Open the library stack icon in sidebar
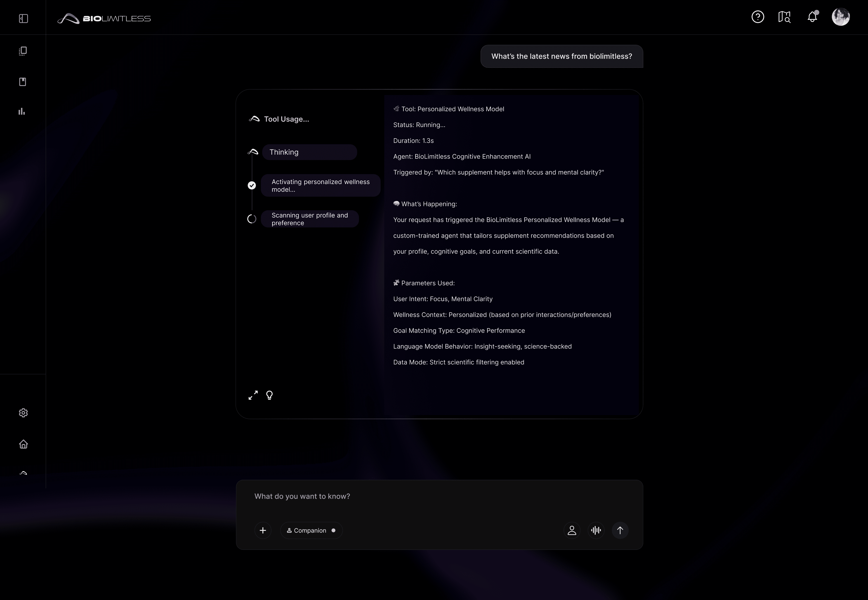Image resolution: width=868 pixels, height=600 pixels. [x=23, y=51]
